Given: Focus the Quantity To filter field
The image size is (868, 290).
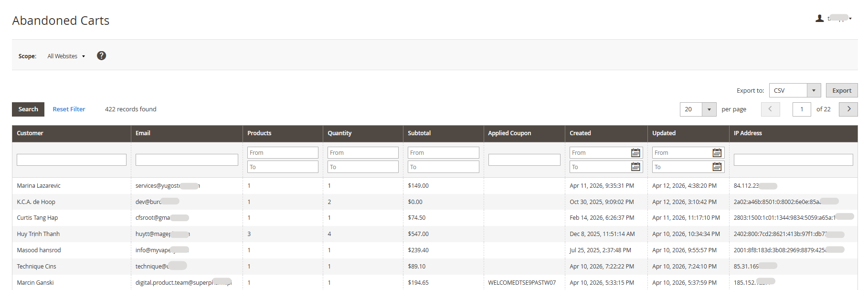Looking at the screenshot, I should click(363, 167).
